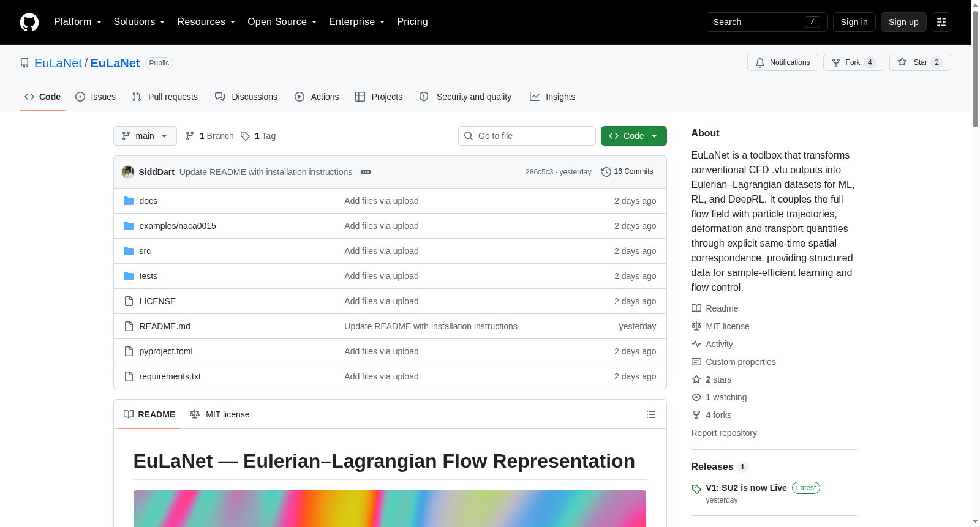
Task: Open the README.md file name
Action: [165, 326]
